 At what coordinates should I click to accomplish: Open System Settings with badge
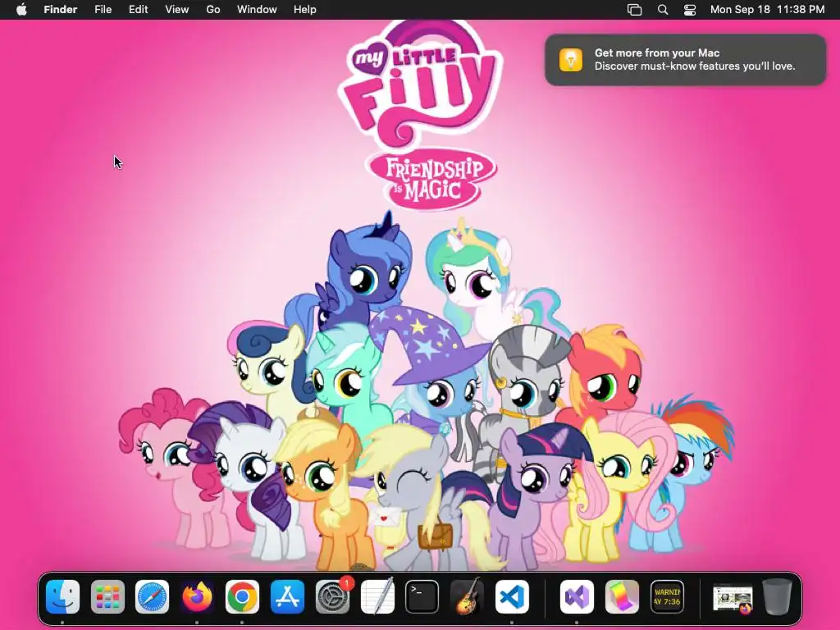pos(333,597)
